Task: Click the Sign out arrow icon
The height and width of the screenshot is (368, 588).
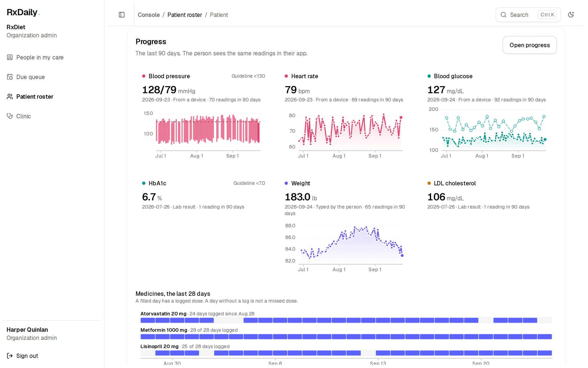Action: coord(10,356)
